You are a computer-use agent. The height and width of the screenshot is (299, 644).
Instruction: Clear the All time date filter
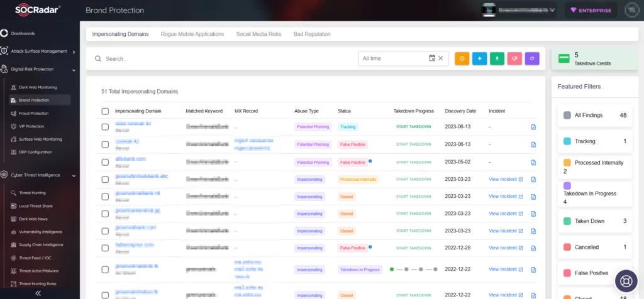pyautogui.click(x=441, y=58)
